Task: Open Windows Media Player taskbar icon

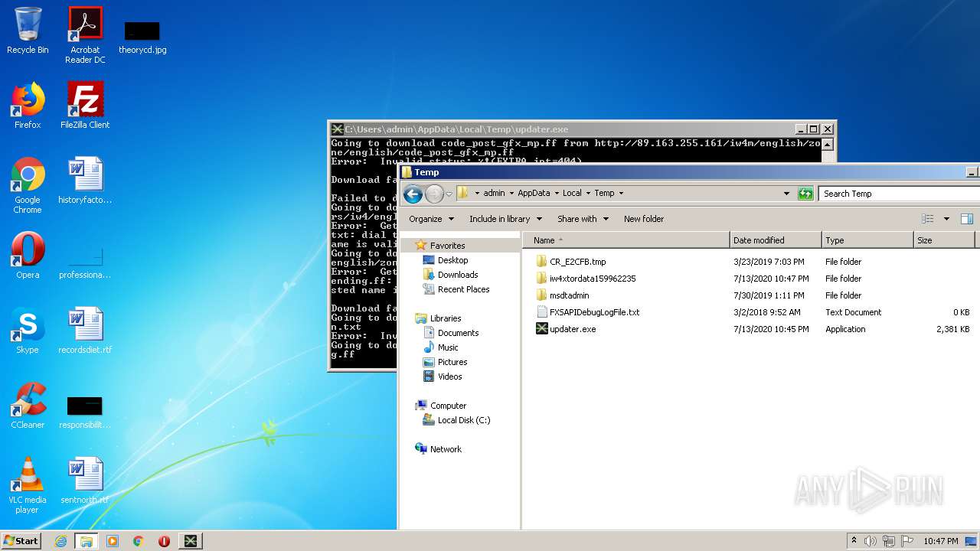Action: click(113, 541)
